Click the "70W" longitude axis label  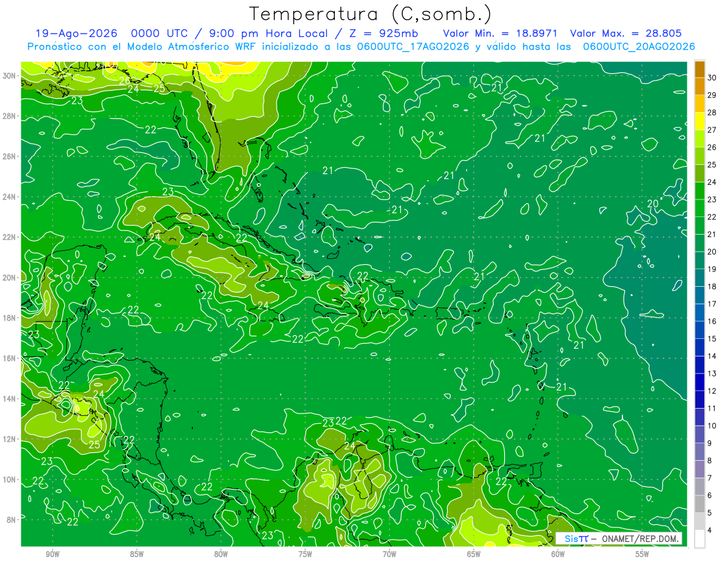[389, 554]
